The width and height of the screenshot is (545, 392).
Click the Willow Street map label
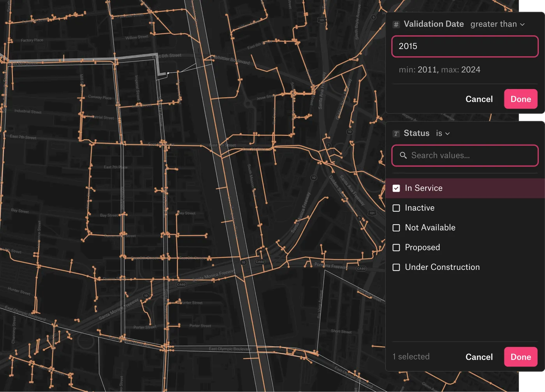pyautogui.click(x=137, y=37)
